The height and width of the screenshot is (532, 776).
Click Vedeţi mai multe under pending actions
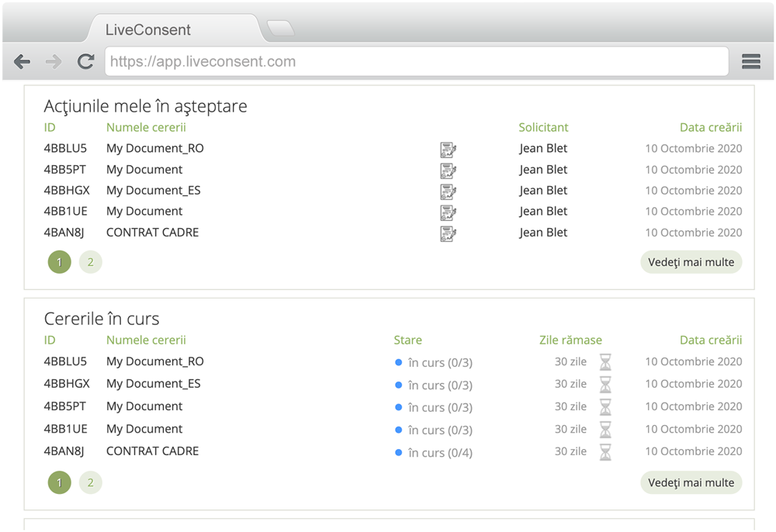click(691, 262)
